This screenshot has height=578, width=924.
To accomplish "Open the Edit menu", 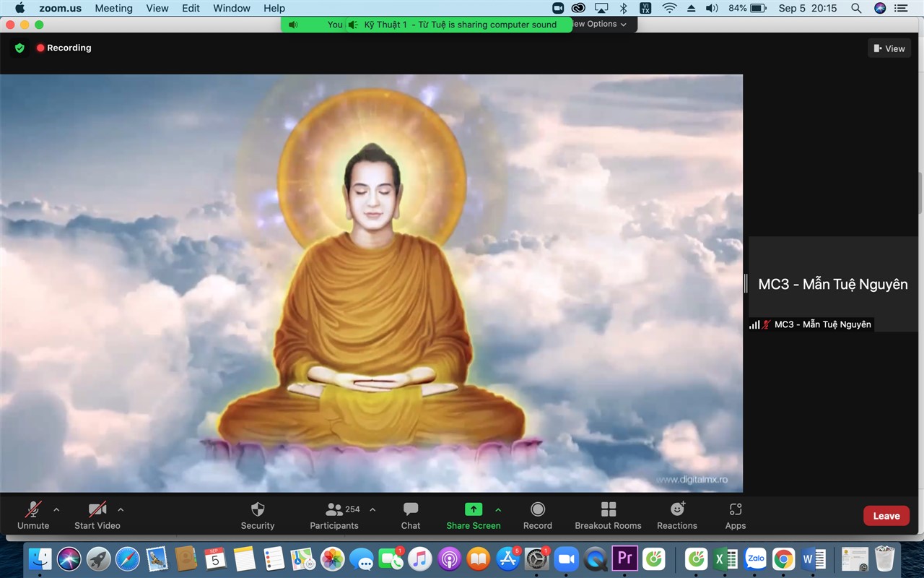I will tap(191, 8).
